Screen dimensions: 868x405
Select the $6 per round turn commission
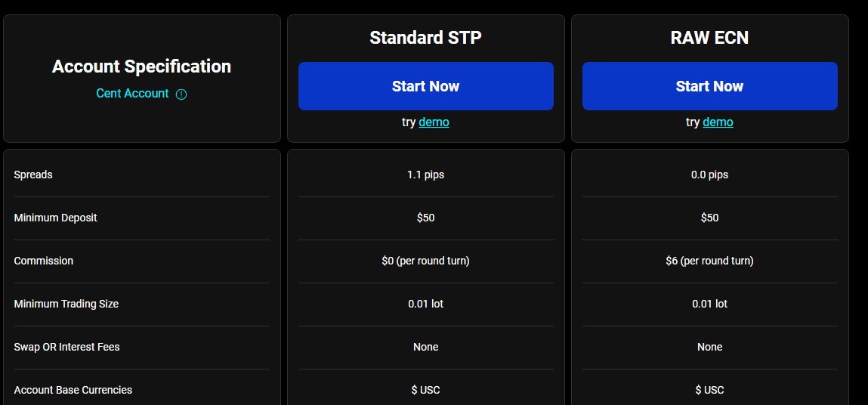click(x=709, y=261)
